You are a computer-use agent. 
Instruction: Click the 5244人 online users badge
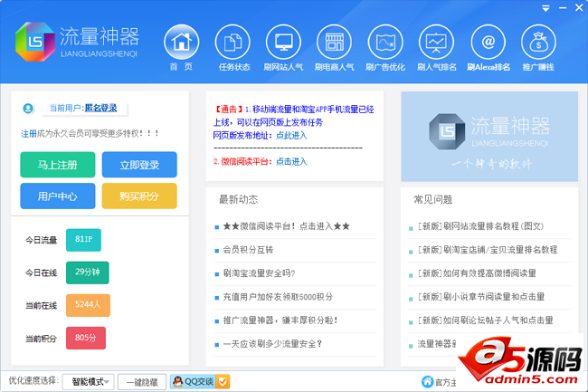click(x=88, y=305)
